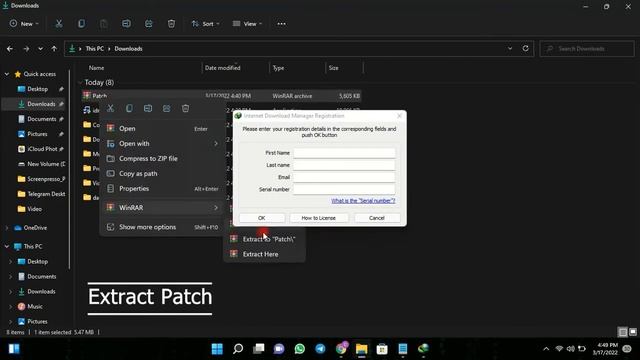Viewport: 640px width, 360px height.
Task: Open Task View on taskbar
Action: pos(258,349)
